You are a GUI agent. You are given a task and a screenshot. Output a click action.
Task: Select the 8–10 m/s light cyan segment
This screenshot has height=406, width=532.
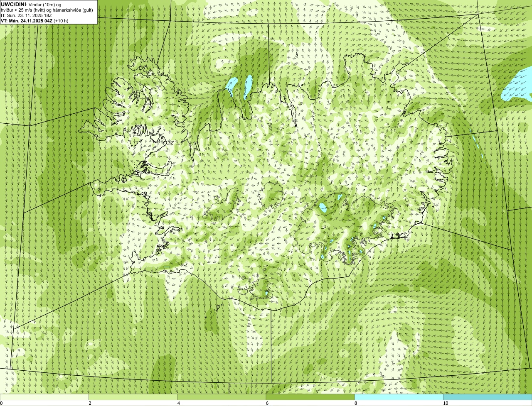(399, 397)
